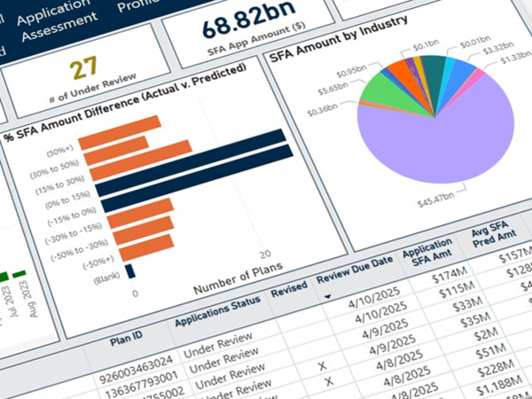Select the $115M Application SFA Amt cell
The height and width of the screenshot is (399, 532).
457,291
